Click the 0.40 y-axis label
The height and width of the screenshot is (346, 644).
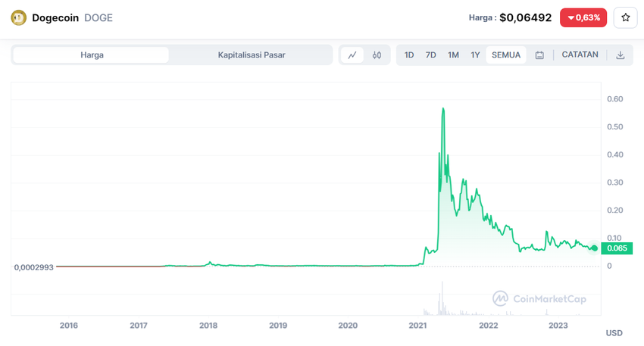coord(615,154)
